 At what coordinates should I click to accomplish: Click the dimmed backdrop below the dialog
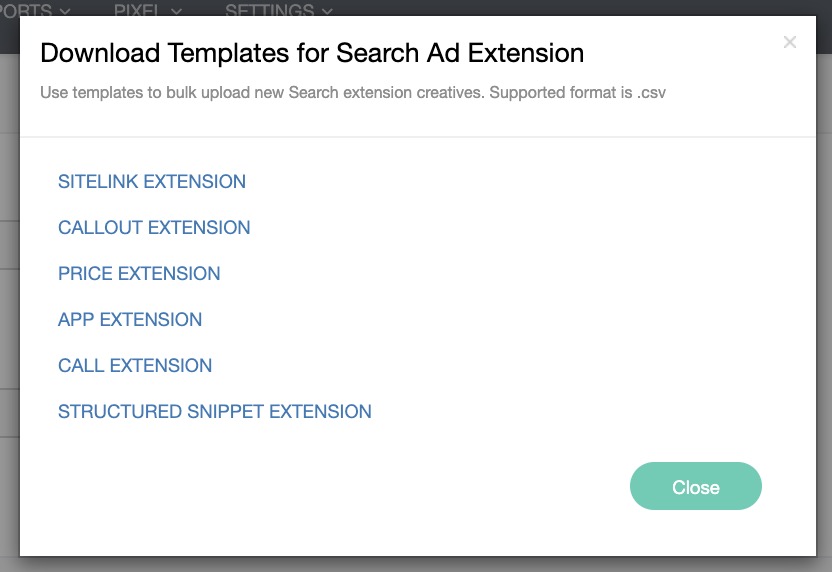416,565
